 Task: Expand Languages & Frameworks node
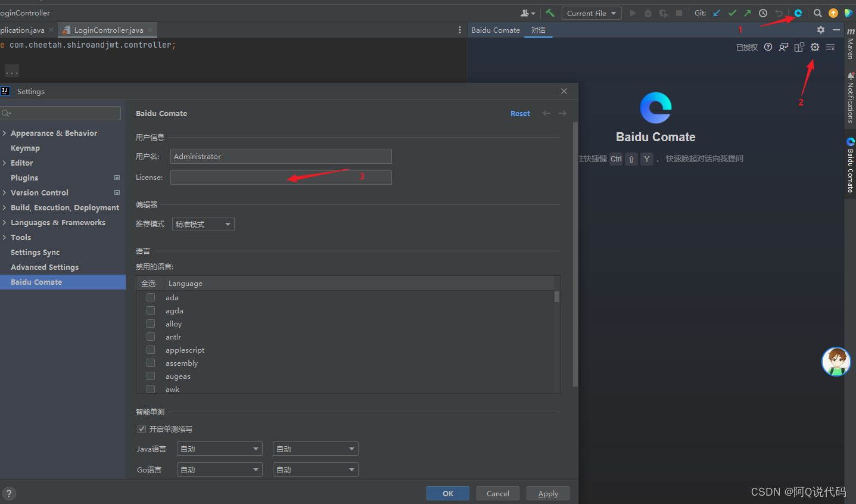(x=5, y=222)
